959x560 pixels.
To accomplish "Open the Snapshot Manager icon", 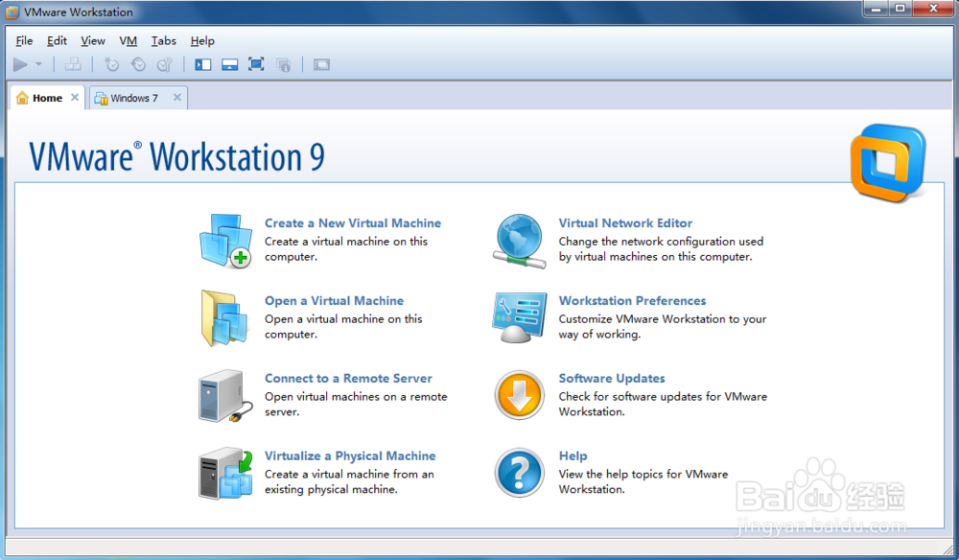I will (x=166, y=64).
